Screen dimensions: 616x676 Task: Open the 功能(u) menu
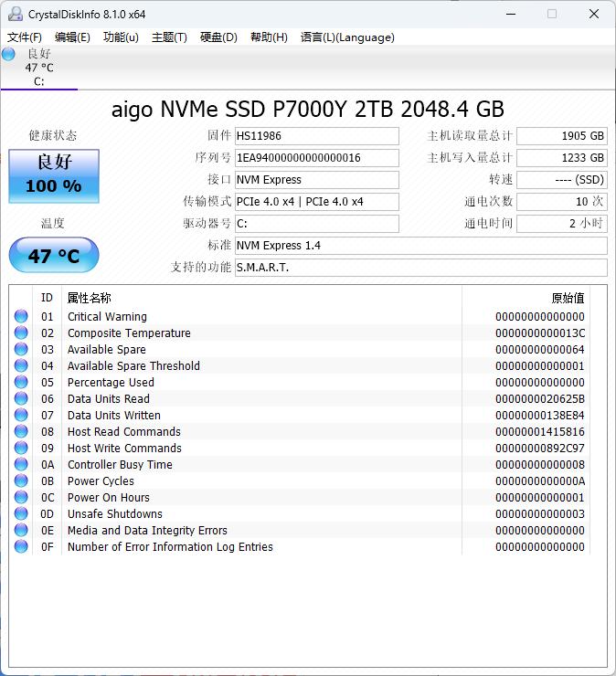(121, 37)
